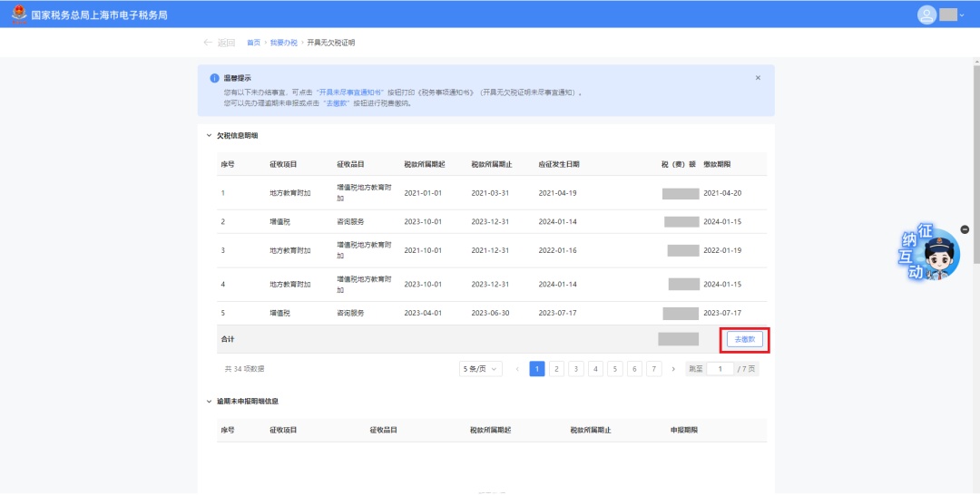980x495 pixels.
Task: Click the tax bureau logo emblem
Action: pos(19,15)
